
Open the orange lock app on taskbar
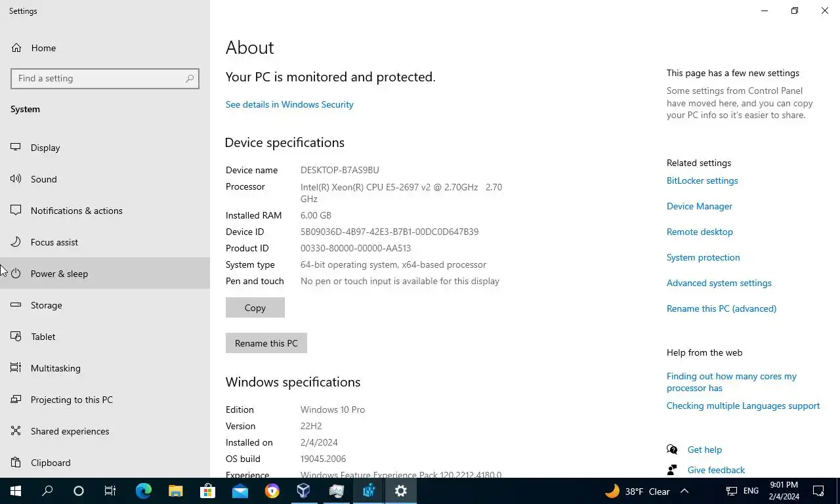(272, 491)
